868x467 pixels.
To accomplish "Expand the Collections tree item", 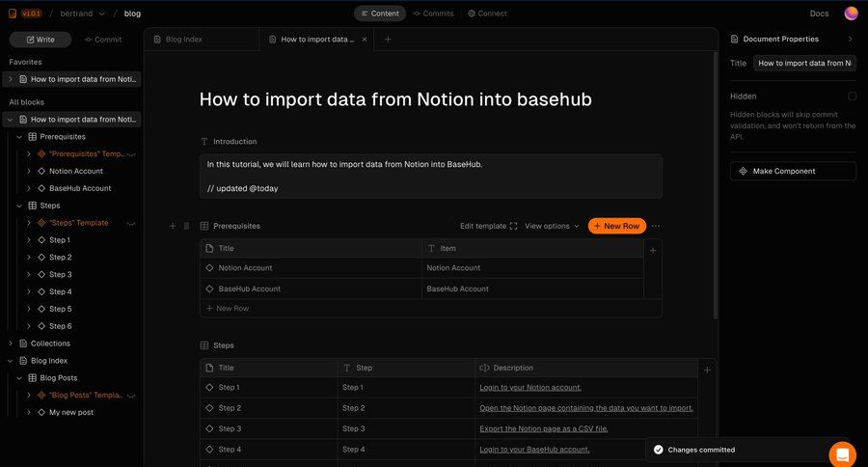I will pos(11,343).
